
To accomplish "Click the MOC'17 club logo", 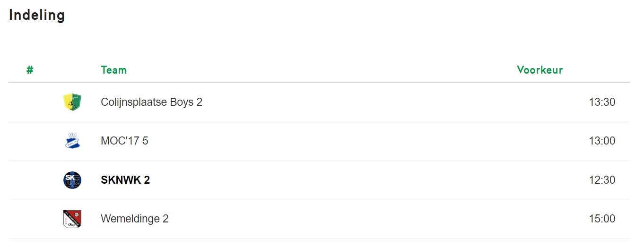I will [72, 141].
